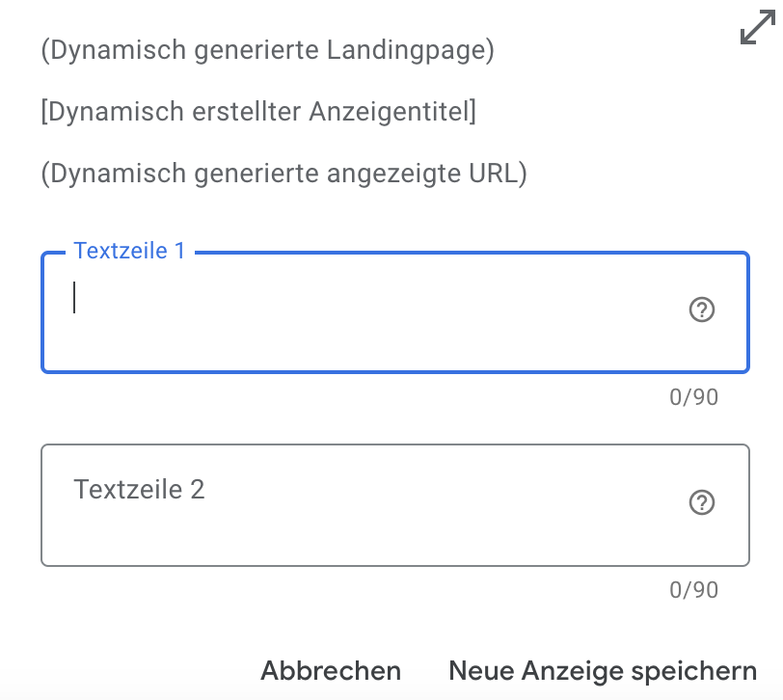
Task: Save the new ad with the speichern button
Action: pyautogui.click(x=603, y=670)
